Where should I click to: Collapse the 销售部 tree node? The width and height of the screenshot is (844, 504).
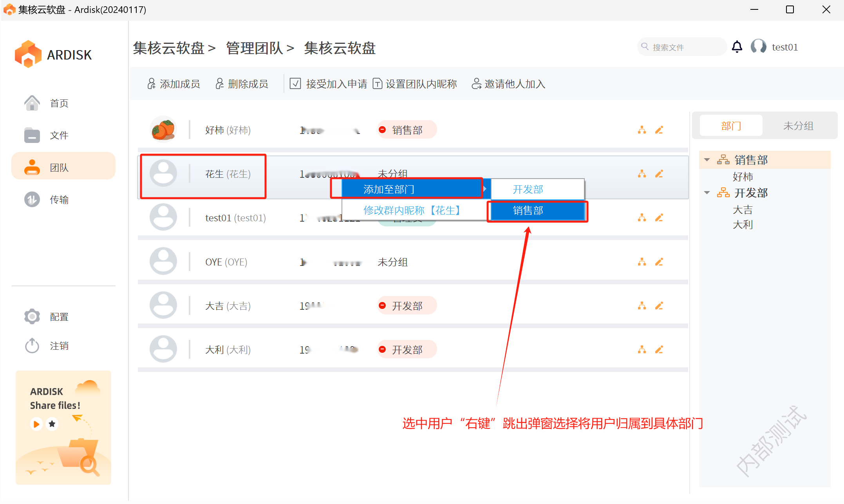(707, 160)
